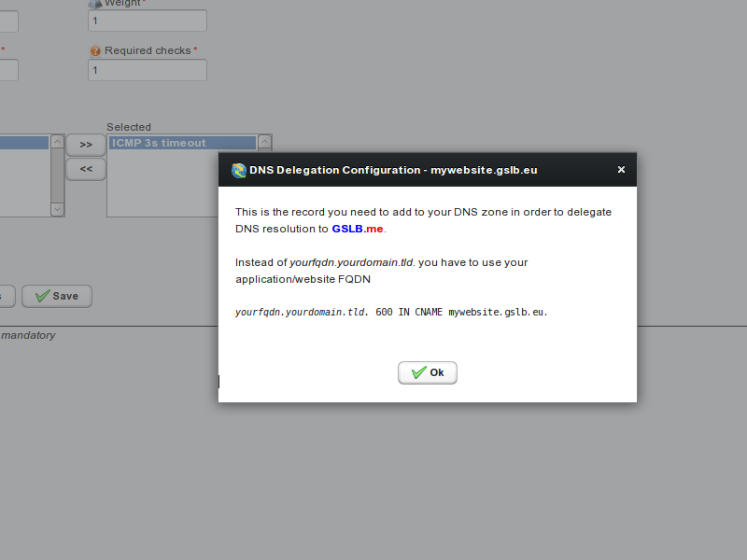Click the dialog title mywebsite.gslb.eu text
The image size is (747, 560).
pos(484,170)
